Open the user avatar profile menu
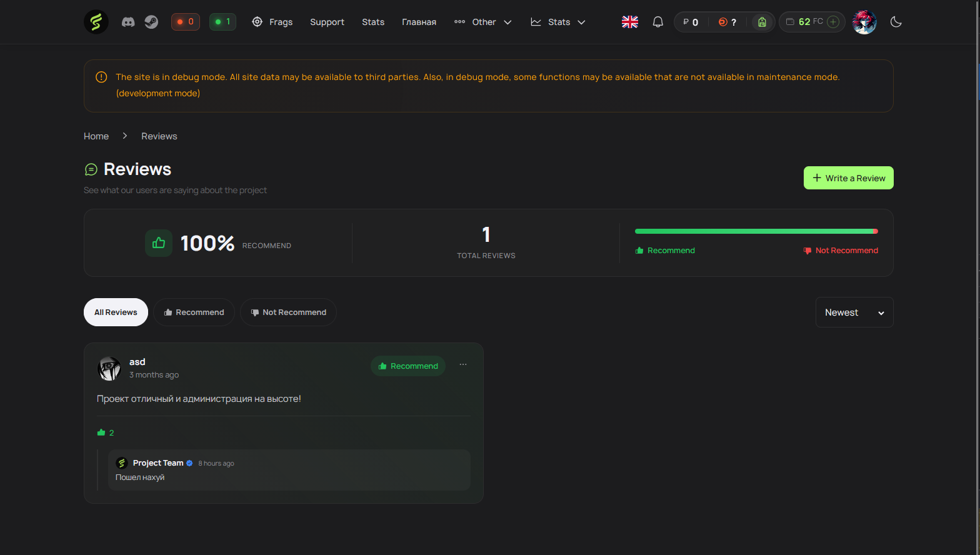980x555 pixels. click(x=864, y=22)
